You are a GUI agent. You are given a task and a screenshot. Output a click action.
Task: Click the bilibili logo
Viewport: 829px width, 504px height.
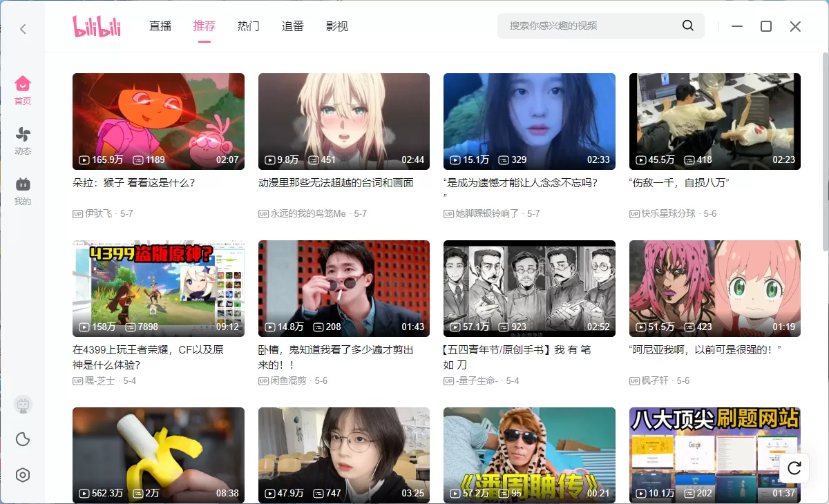click(97, 26)
